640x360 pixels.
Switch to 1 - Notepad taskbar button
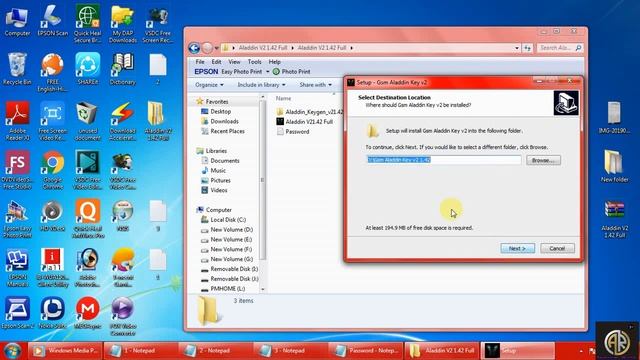coord(141,351)
